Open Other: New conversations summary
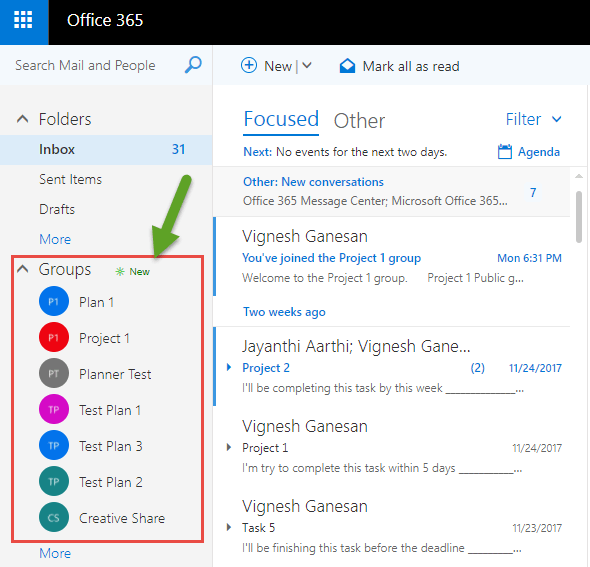This screenshot has height=567, width=590. 391,192
